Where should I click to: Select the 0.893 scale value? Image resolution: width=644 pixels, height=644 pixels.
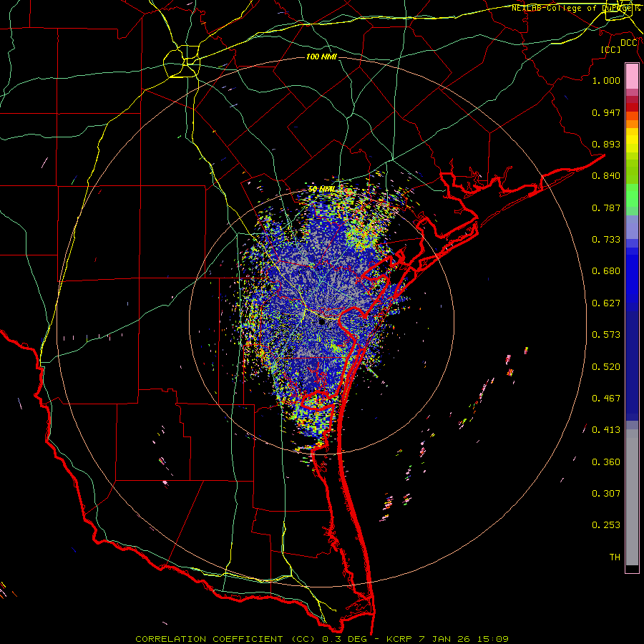tap(606, 144)
